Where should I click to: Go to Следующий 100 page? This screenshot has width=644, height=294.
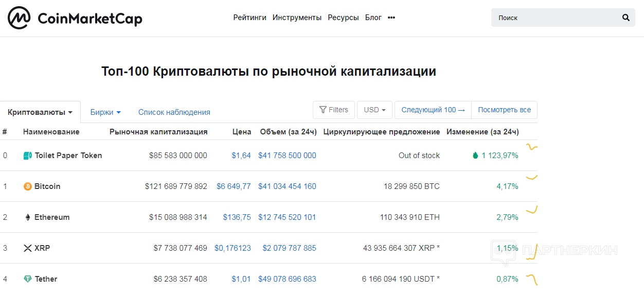(x=433, y=110)
